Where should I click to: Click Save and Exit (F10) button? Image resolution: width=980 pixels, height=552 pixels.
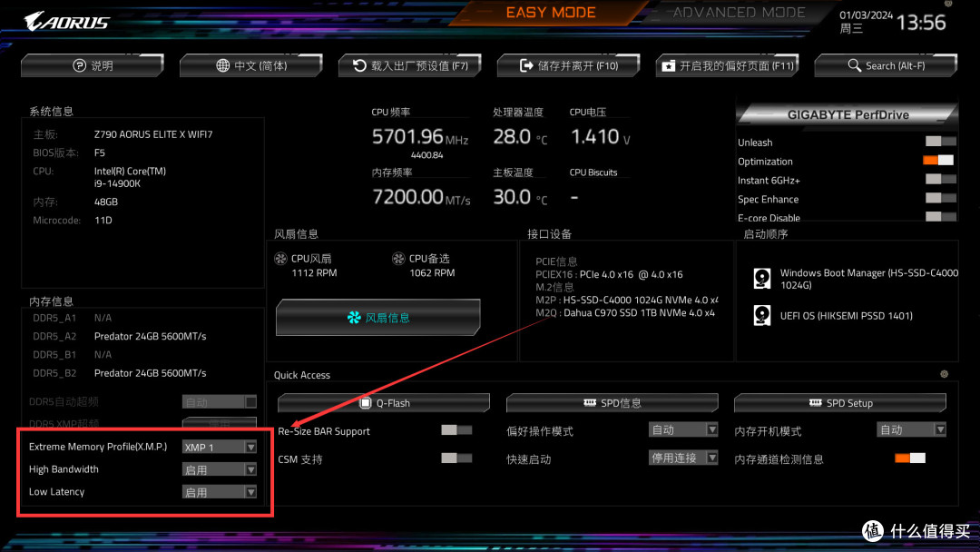click(x=569, y=65)
